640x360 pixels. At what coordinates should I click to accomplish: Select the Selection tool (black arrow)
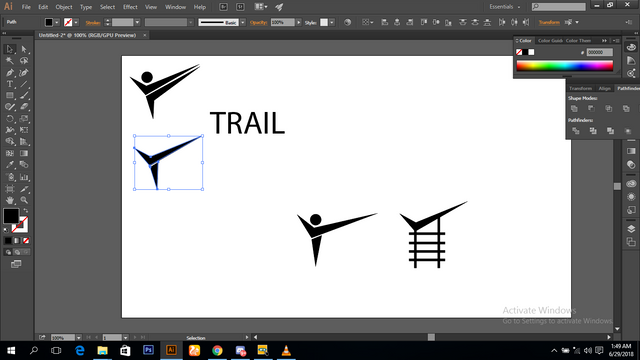10,49
